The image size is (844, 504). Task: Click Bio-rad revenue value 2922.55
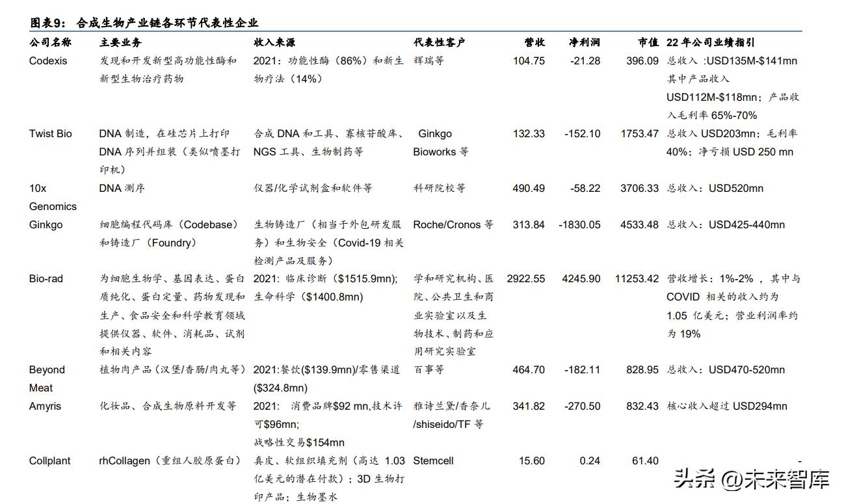[x=526, y=278]
